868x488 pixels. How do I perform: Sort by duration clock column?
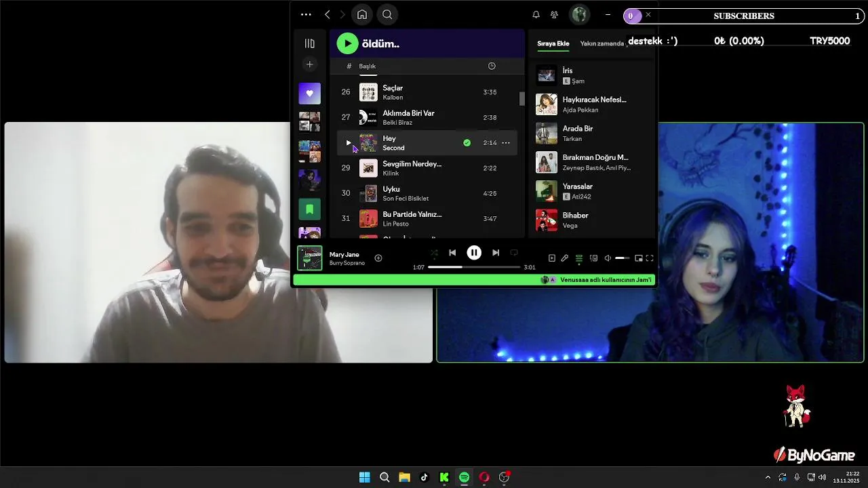[x=492, y=66]
